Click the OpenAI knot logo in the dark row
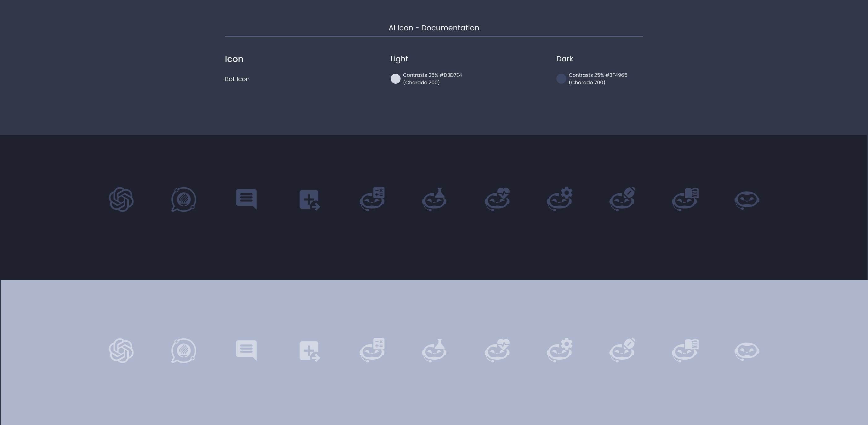 coord(121,199)
